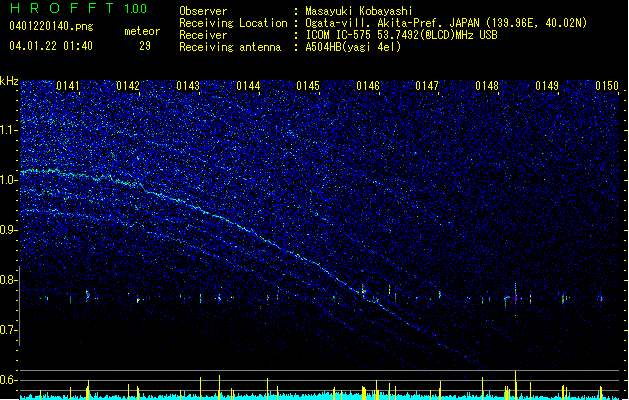629x400 pixels.
Task: Click the 1.1 kHz axis label
Action: (9, 130)
